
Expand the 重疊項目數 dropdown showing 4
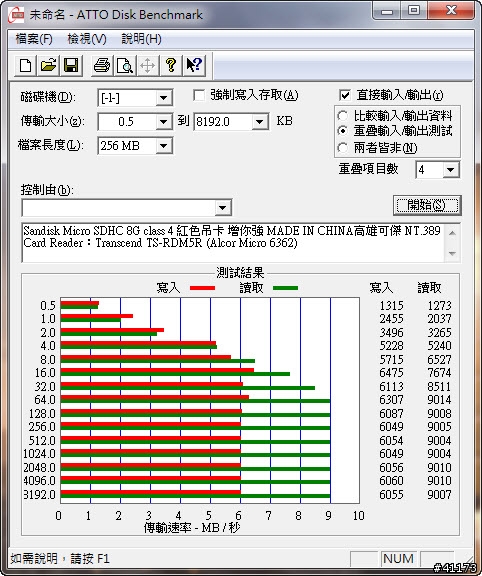[x=450, y=170]
